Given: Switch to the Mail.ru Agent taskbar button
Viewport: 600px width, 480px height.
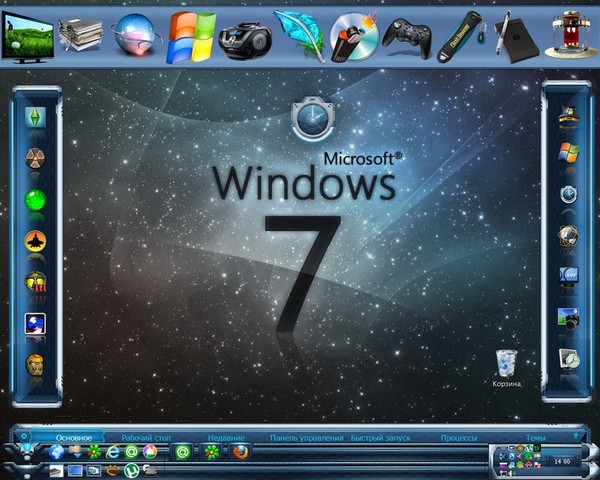Looking at the screenshot, I should pyautogui.click(x=183, y=453).
